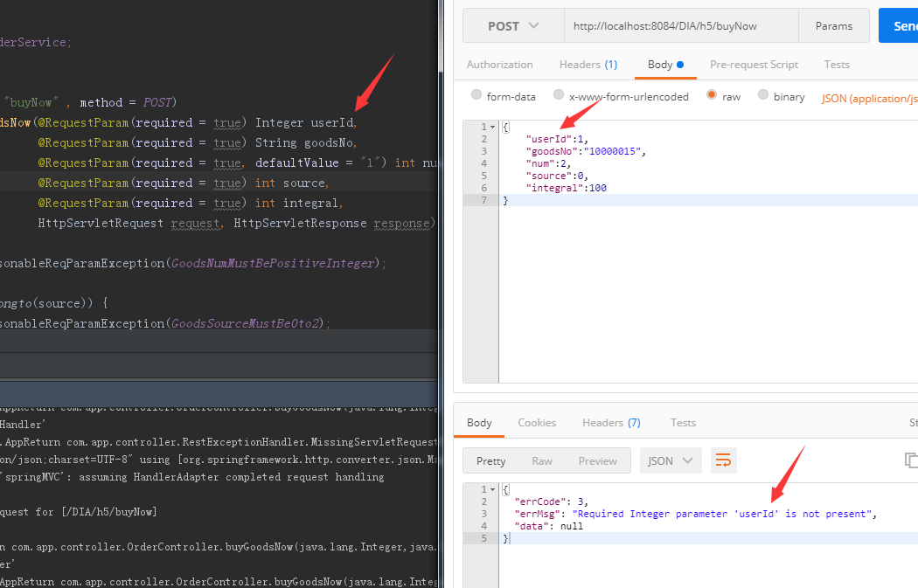The image size is (918, 588).
Task: Open the Authorization tab
Action: pos(499,64)
